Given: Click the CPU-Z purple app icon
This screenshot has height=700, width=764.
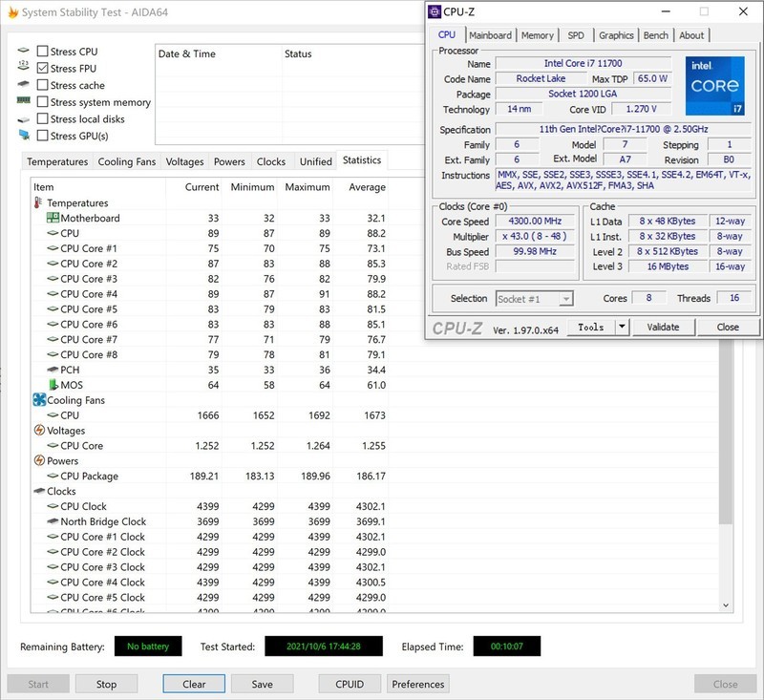Looking at the screenshot, I should [x=435, y=12].
